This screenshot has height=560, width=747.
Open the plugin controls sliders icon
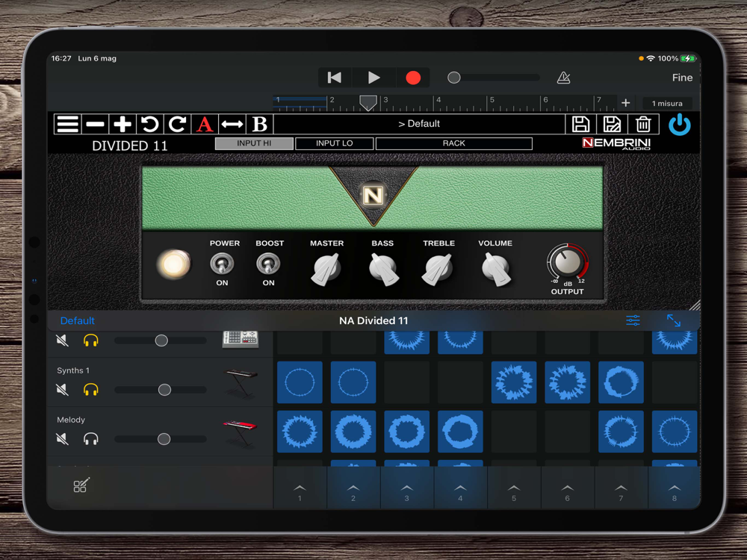(x=633, y=320)
